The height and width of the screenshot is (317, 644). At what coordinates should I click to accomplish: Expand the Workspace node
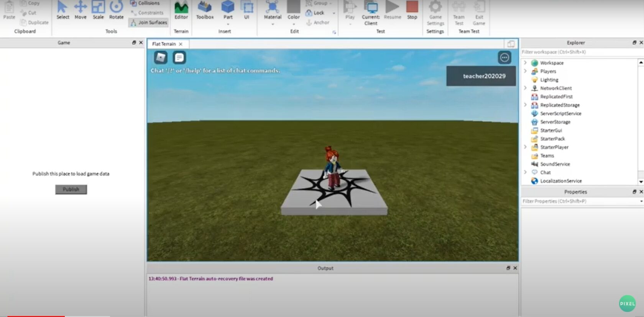click(526, 62)
